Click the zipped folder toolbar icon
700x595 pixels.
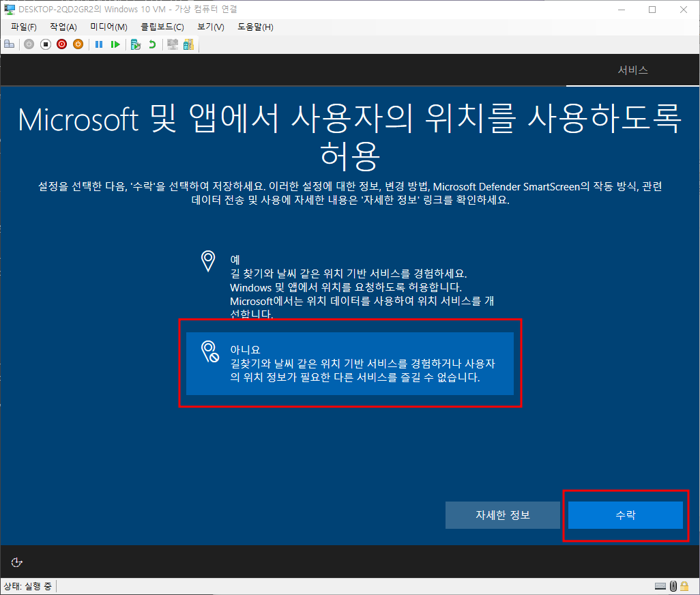pos(188,44)
